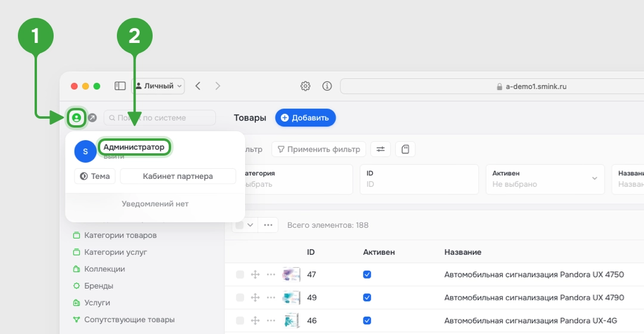Click the Кабинет партнера button
Image resolution: width=644 pixels, height=334 pixels.
point(178,176)
